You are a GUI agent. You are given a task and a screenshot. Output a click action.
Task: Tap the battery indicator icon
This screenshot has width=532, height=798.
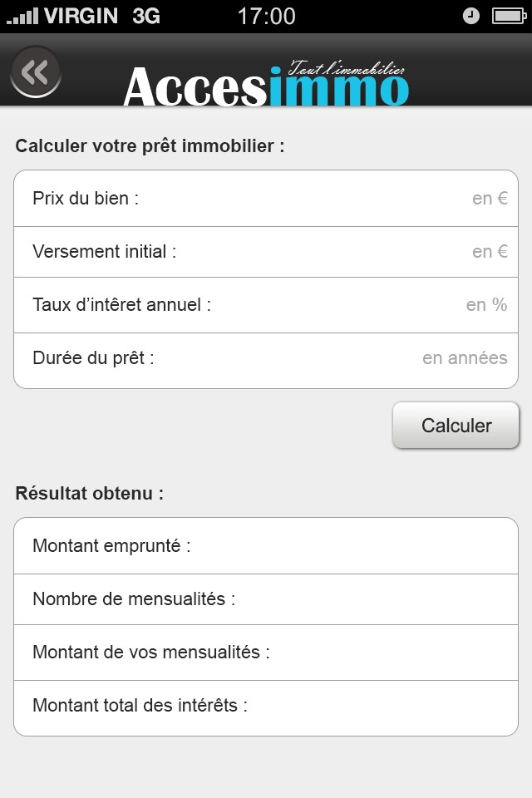pyautogui.click(x=506, y=16)
